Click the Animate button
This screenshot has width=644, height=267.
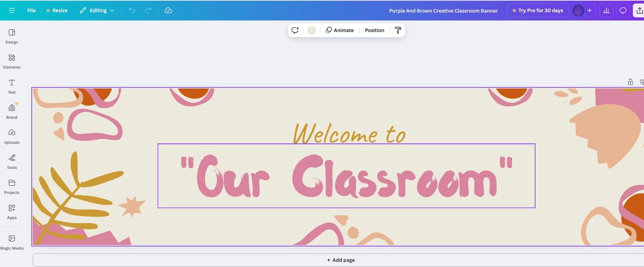pos(340,30)
